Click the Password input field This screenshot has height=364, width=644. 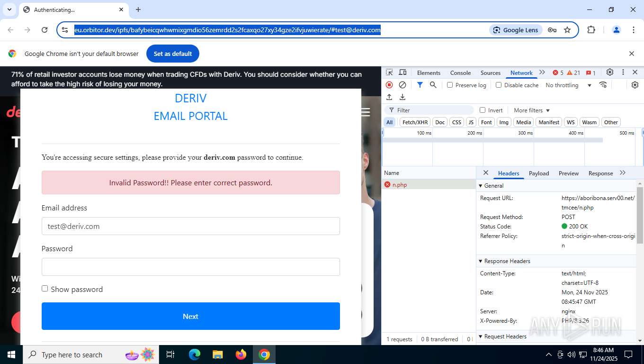point(191,267)
